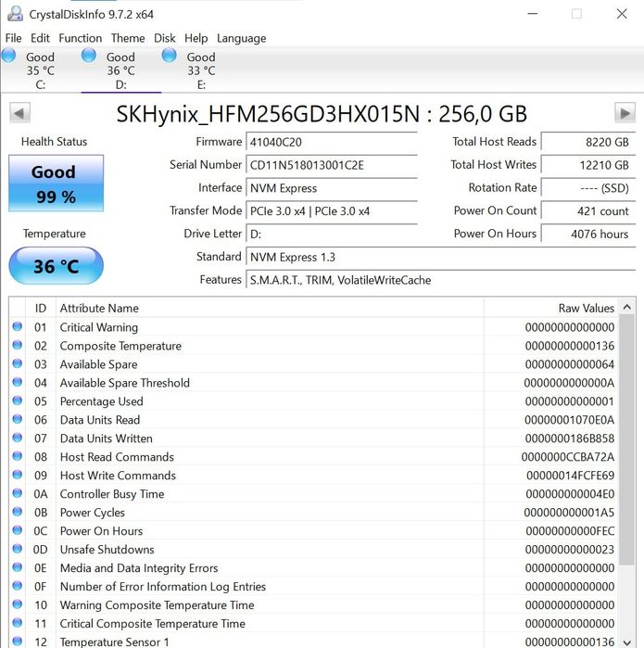
Task: Click the Standard field NVM Express 1.3
Action: pyautogui.click(x=441, y=257)
